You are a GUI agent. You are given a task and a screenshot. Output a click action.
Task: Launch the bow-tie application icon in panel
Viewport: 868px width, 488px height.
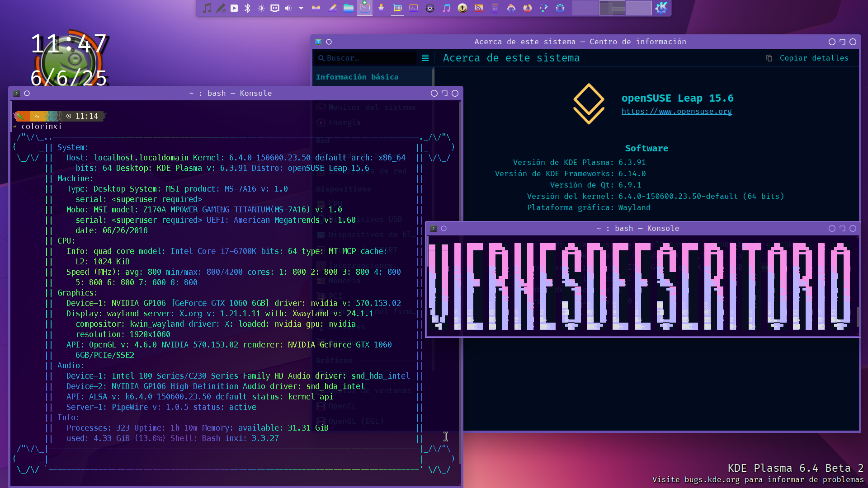316,8
